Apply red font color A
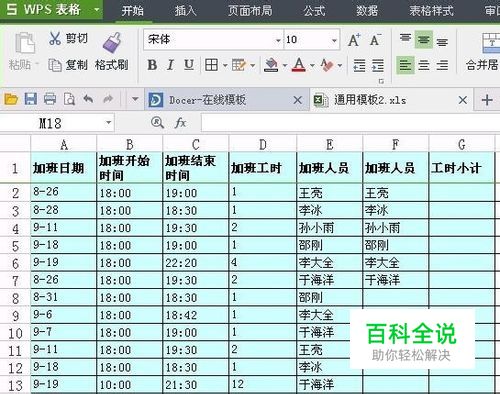Screen dimensions: 500x394 pos(299,65)
